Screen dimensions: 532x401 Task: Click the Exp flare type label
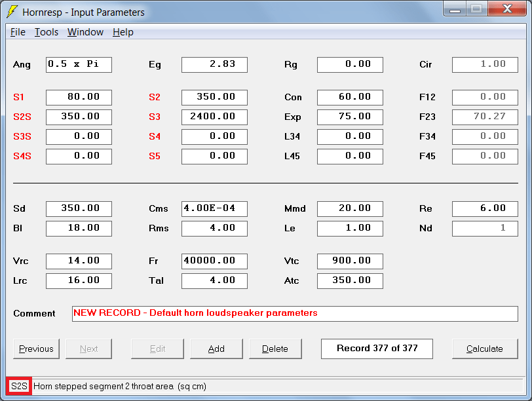[x=292, y=117]
